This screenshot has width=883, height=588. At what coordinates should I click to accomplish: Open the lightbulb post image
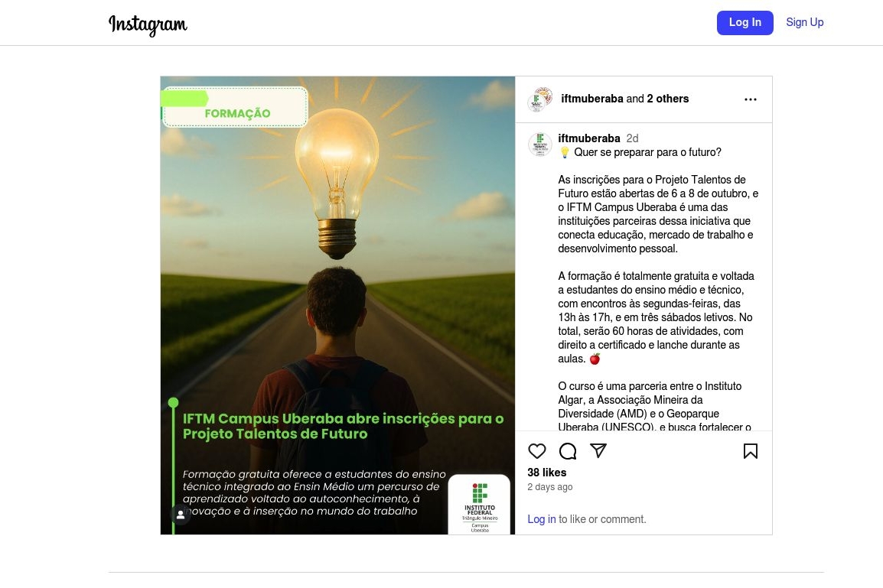(337, 305)
